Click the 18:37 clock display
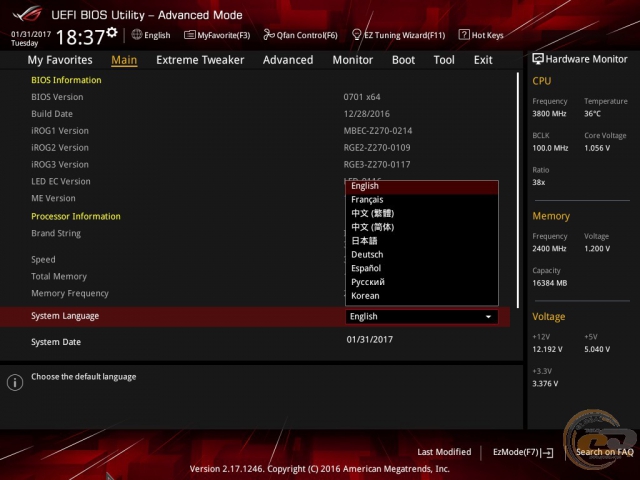This screenshot has height=480, width=640. 80,37
